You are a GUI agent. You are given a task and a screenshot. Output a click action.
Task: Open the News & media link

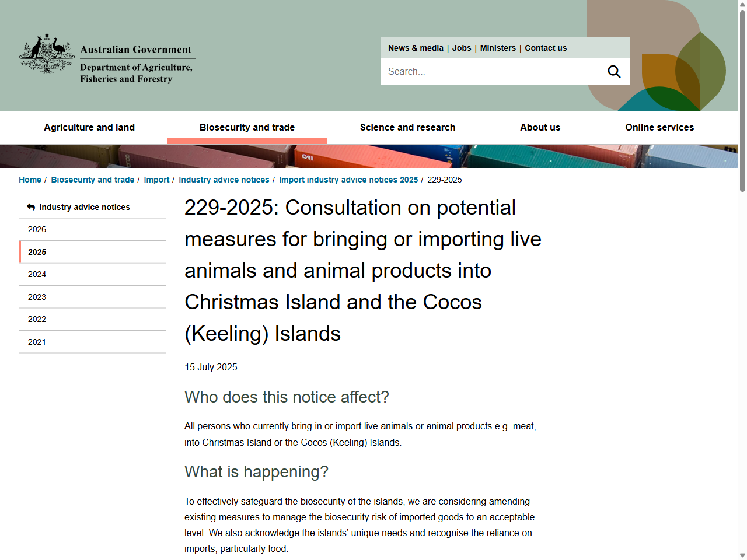click(416, 48)
